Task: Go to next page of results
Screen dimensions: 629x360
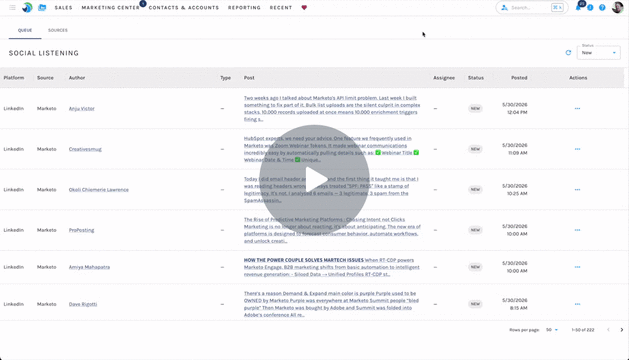Action: pos(622,330)
